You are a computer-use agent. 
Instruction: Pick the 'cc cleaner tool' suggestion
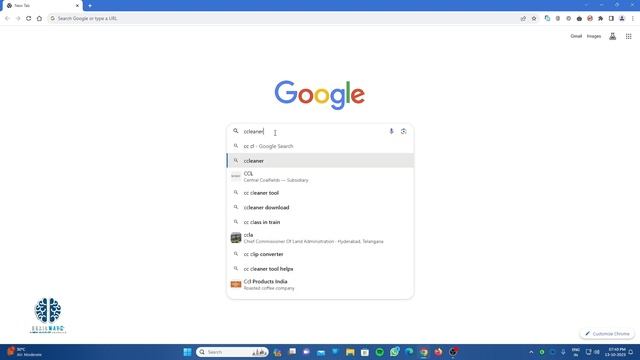[x=320, y=193]
